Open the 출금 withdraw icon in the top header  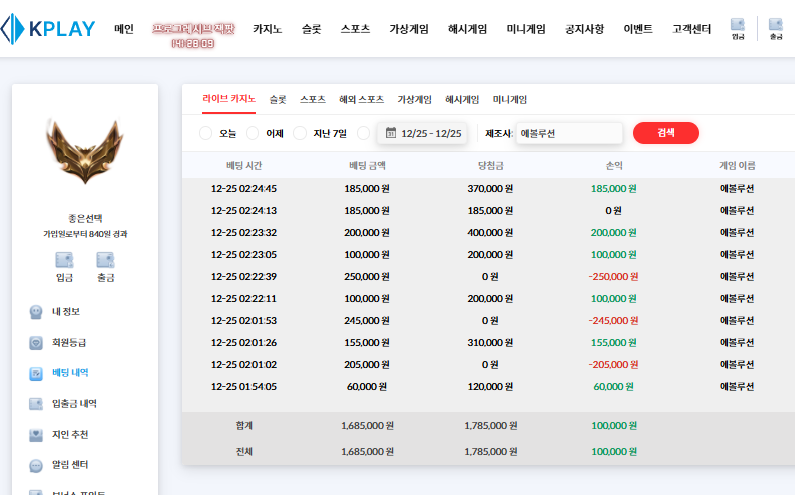click(775, 28)
